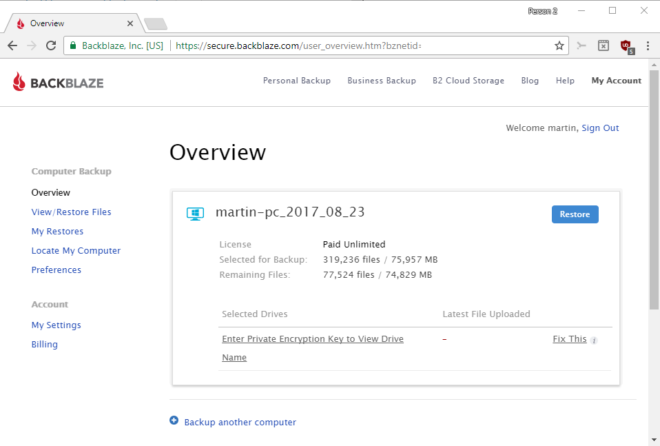Open View/Restore Files in the sidebar
The image size is (660, 446).
tap(71, 212)
